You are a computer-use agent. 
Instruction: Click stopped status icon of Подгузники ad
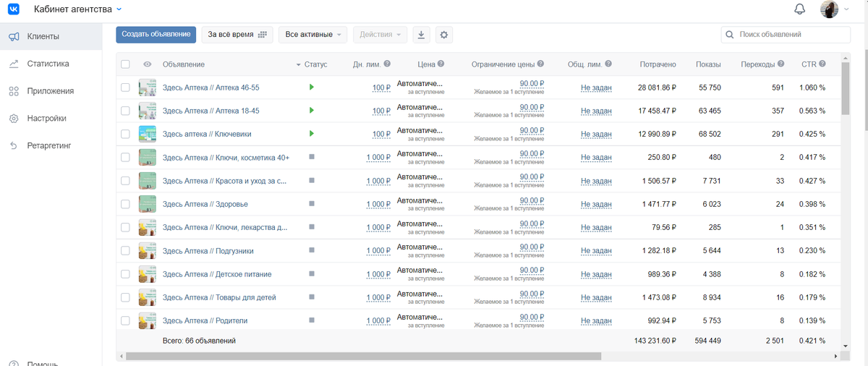click(x=311, y=250)
